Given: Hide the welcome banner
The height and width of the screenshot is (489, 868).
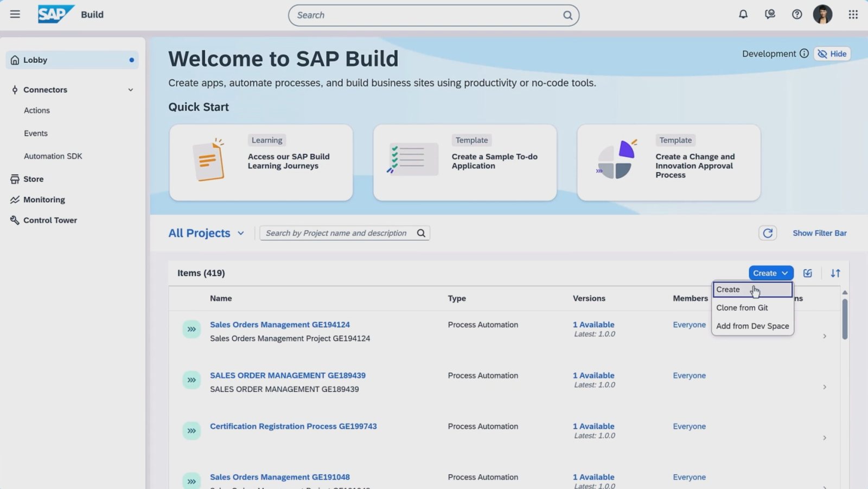Looking at the screenshot, I should tap(832, 54).
